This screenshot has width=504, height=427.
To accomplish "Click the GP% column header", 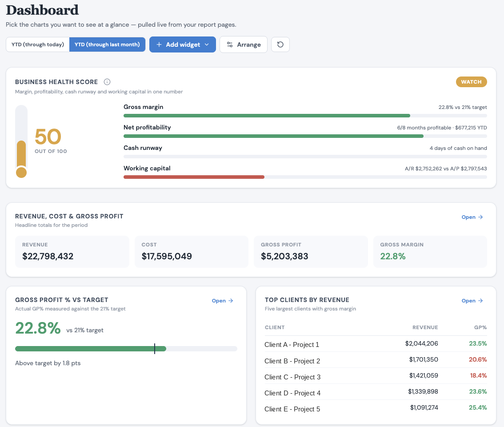I will [x=480, y=327].
